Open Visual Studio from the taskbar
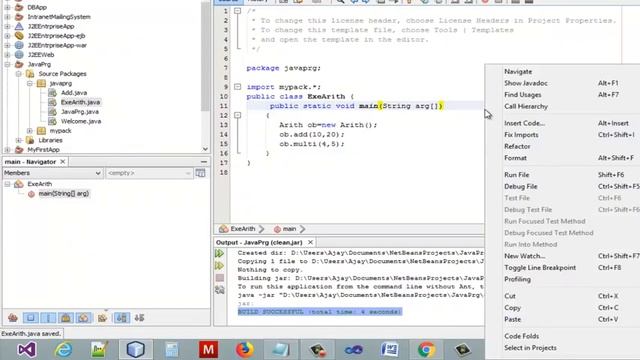 pos(27,350)
